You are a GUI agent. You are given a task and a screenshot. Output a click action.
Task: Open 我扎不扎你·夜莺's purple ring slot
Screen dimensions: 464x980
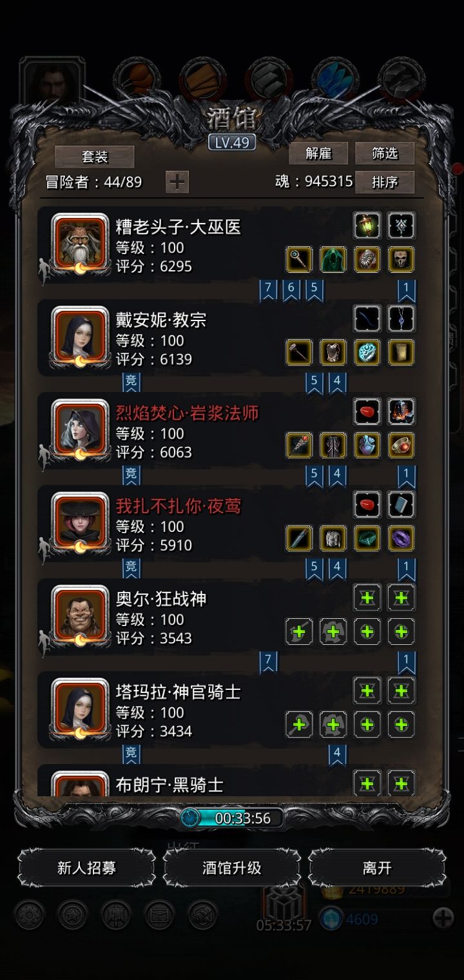[x=401, y=538]
